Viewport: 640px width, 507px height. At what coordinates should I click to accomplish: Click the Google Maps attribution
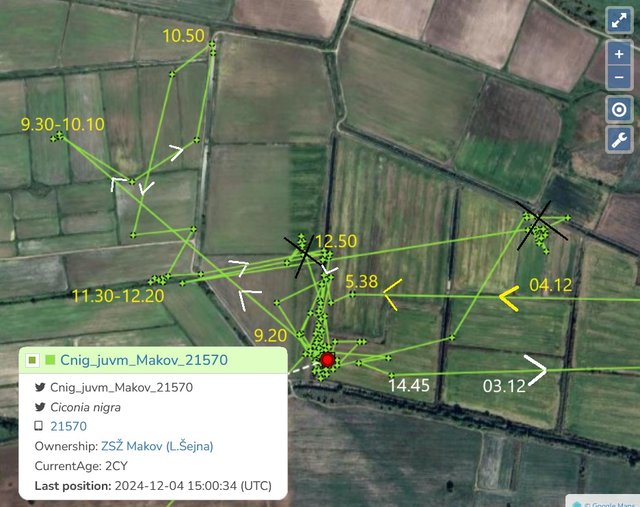(603, 504)
